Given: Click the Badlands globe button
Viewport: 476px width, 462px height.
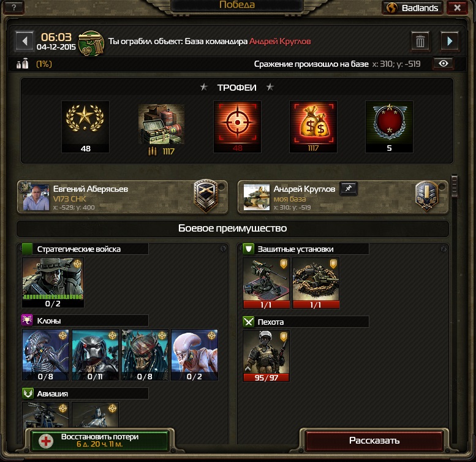Looking at the screenshot, I should point(414,7).
